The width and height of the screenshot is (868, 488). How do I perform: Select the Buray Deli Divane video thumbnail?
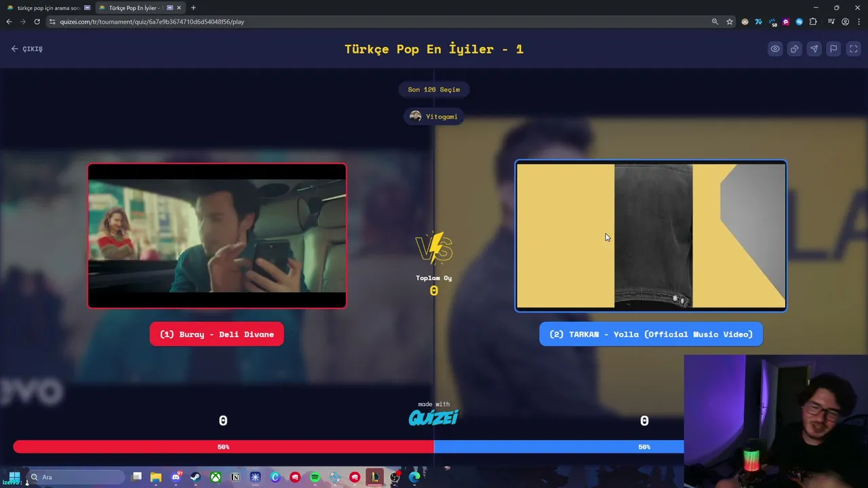217,236
